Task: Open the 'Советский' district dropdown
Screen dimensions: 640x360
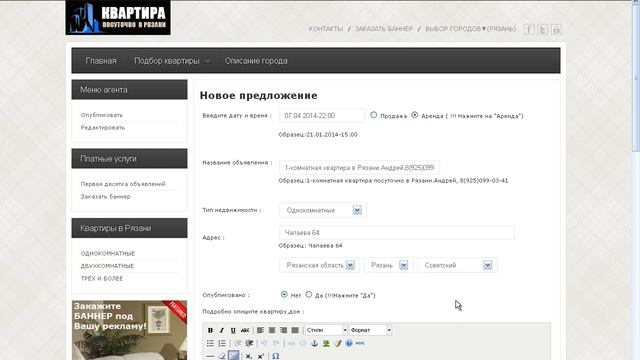Action: (457, 265)
